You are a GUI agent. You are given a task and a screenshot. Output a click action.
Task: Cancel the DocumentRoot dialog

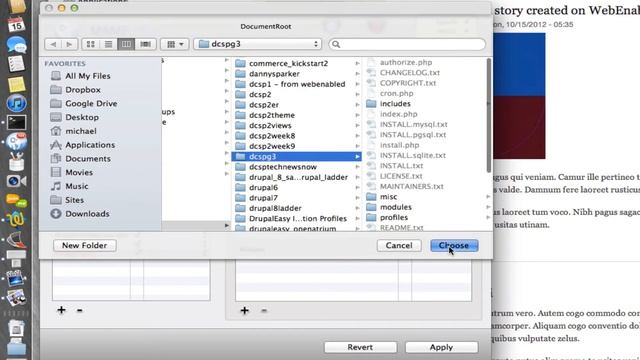tap(399, 245)
